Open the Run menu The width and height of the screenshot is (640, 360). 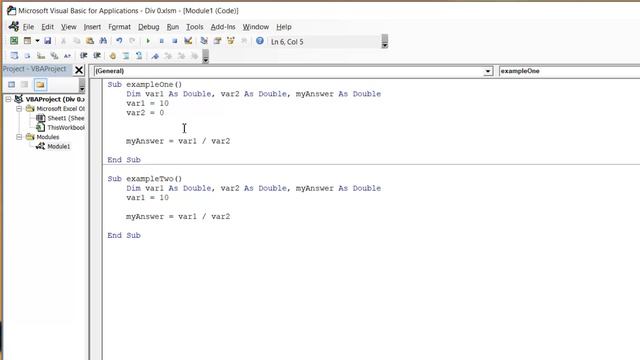click(173, 27)
